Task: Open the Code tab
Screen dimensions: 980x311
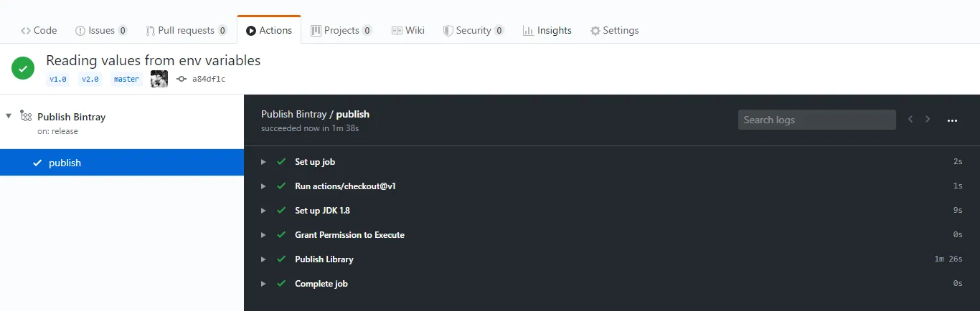Action: (x=39, y=30)
